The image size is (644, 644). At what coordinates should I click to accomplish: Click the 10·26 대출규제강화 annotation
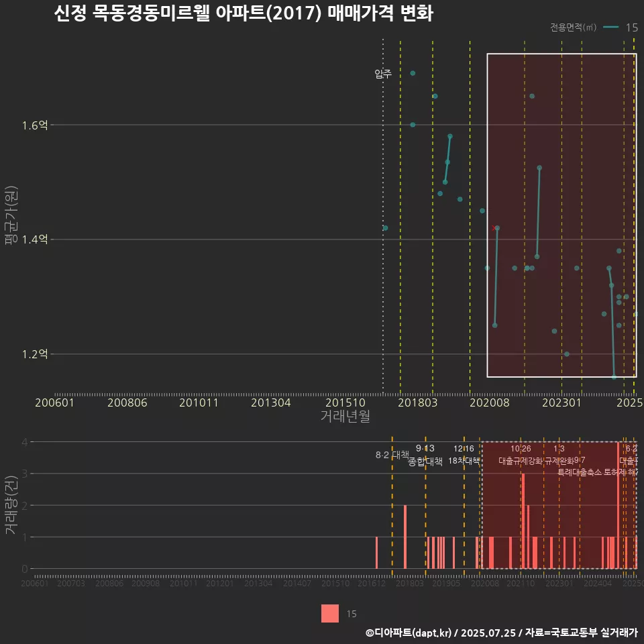[521, 455]
